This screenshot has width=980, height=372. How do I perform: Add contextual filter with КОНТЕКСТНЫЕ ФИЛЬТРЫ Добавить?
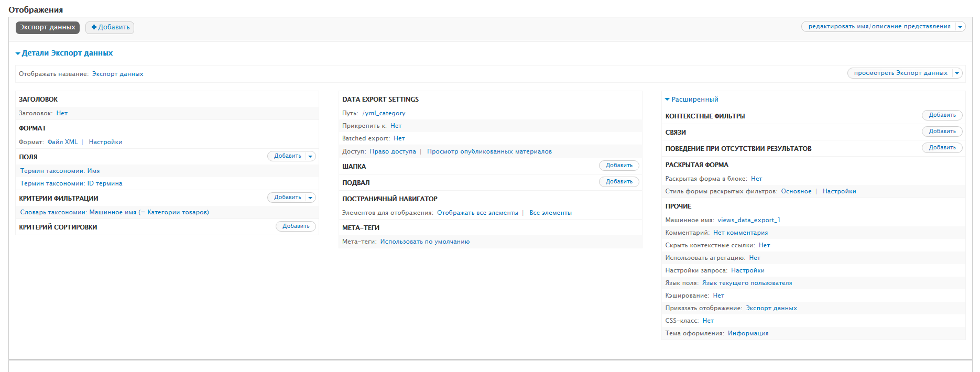point(942,115)
